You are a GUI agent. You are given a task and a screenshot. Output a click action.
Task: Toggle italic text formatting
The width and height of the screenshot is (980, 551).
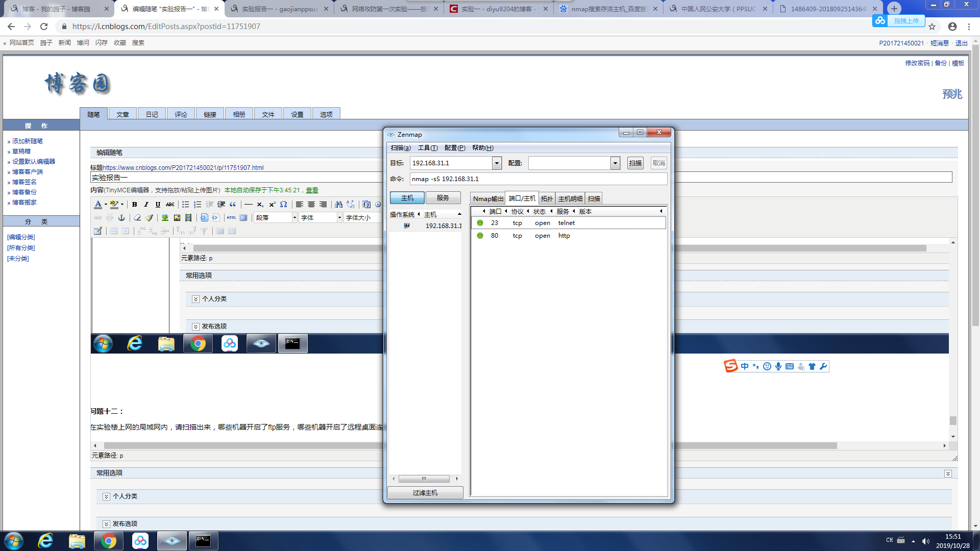pos(146,205)
